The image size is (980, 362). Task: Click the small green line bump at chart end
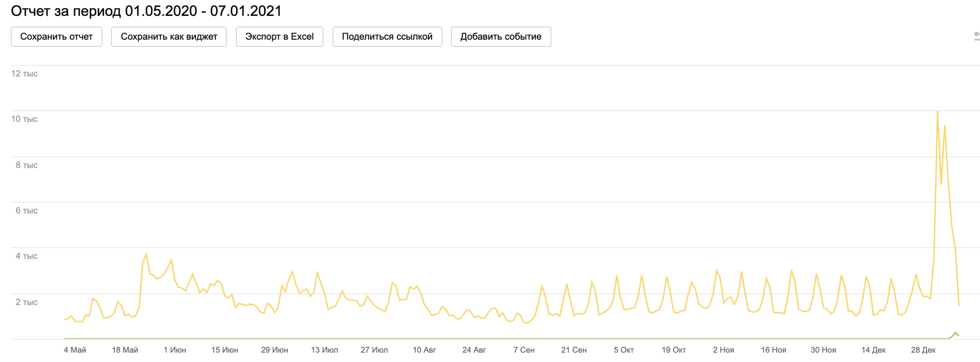coord(956,334)
